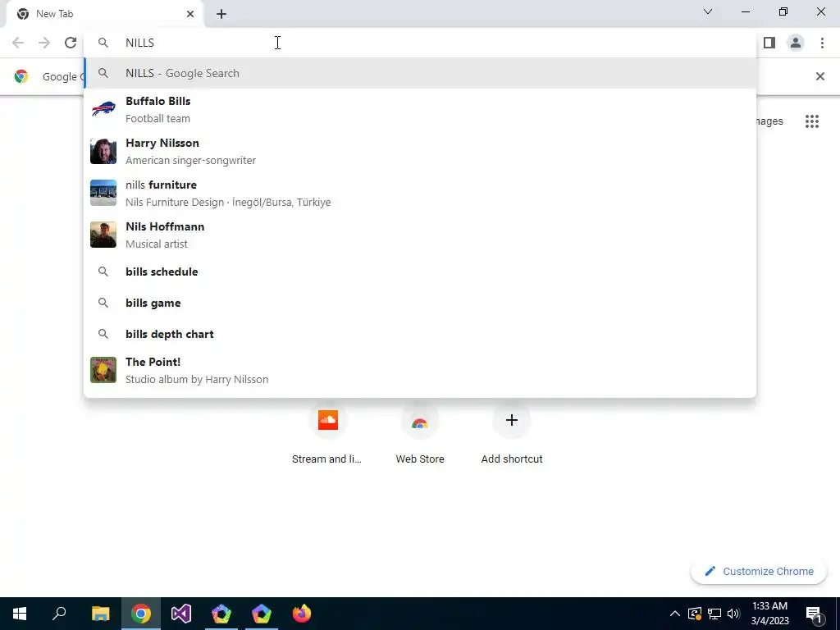
Task: Open a new tab with the plus button
Action: click(221, 15)
